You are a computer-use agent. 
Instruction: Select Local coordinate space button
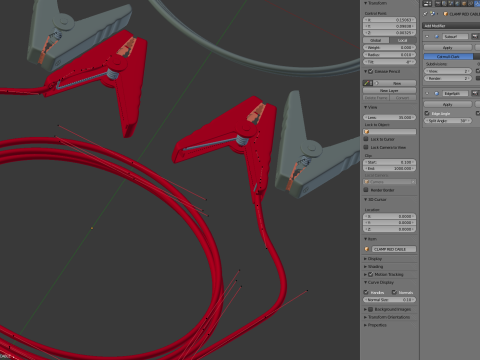coord(402,40)
